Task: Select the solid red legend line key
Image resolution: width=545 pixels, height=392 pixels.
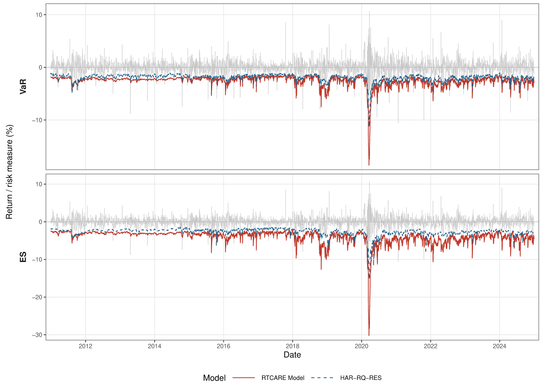Action: pos(244,378)
